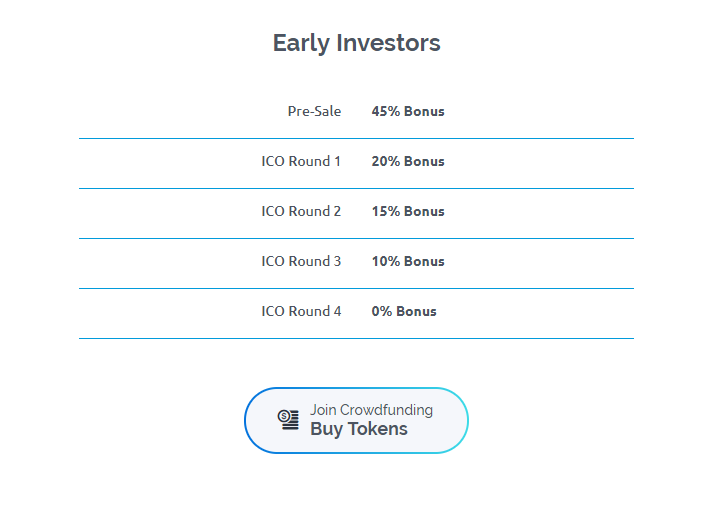The width and height of the screenshot is (722, 508).
Task: Click the Join Crowdfunding text
Action: click(372, 410)
